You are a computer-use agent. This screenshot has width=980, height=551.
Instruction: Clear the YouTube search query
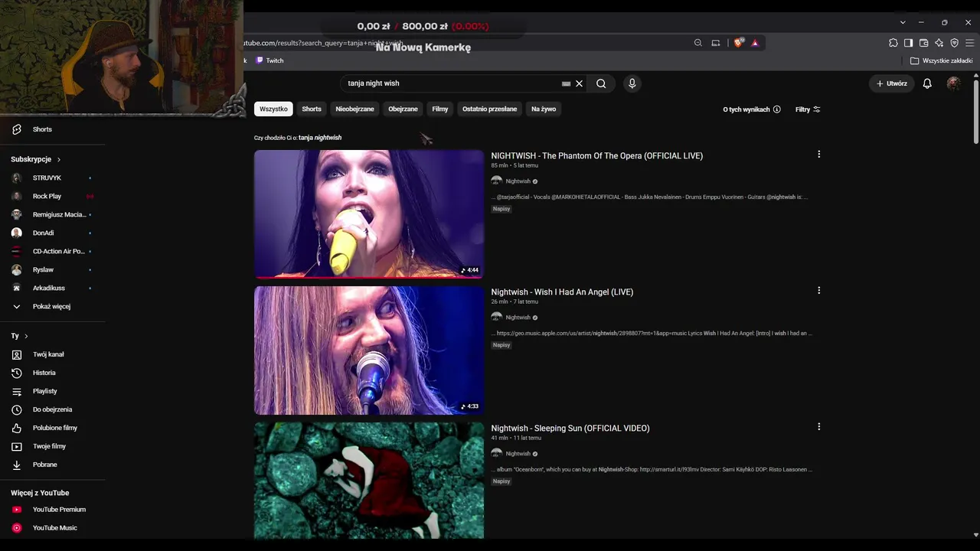point(580,83)
